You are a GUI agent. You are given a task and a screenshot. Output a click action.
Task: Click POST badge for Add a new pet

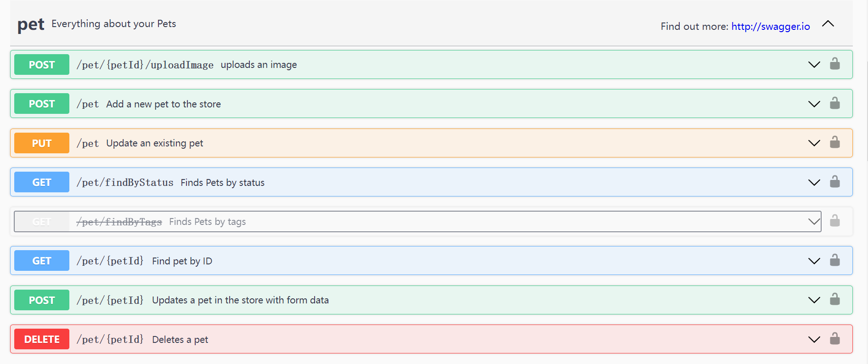[x=42, y=104]
